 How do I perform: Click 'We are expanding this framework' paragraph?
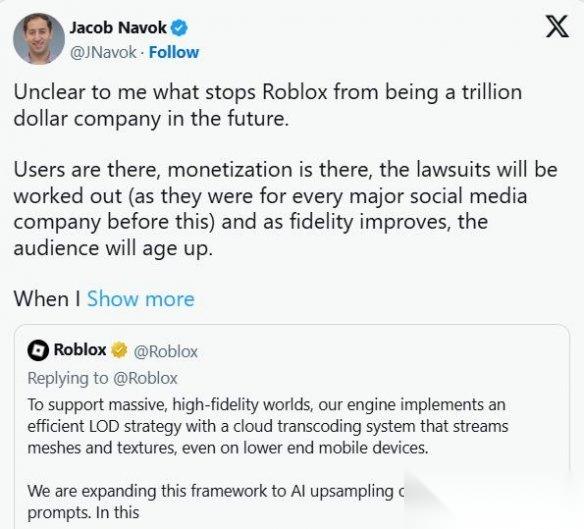216,501
